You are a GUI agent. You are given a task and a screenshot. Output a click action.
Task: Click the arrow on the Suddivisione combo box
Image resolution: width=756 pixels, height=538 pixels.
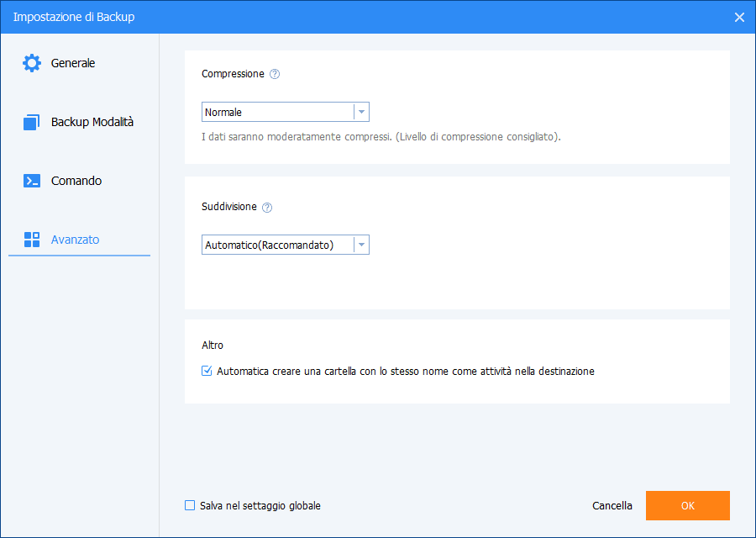(x=361, y=245)
